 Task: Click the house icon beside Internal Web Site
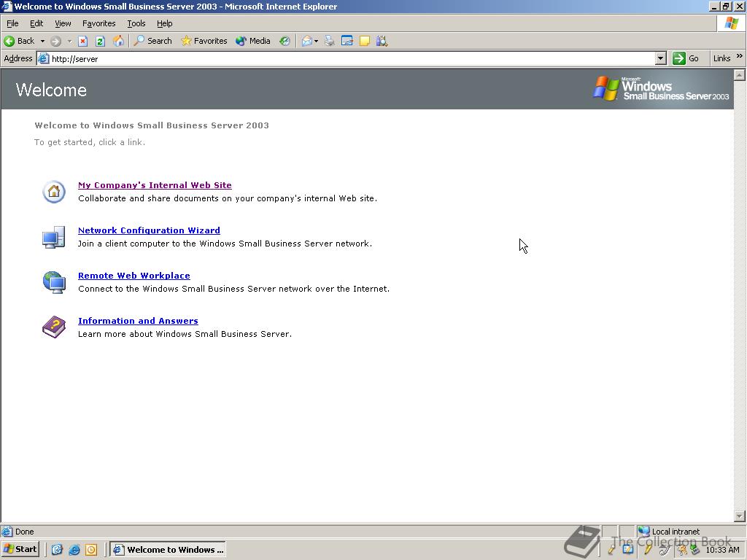point(54,192)
